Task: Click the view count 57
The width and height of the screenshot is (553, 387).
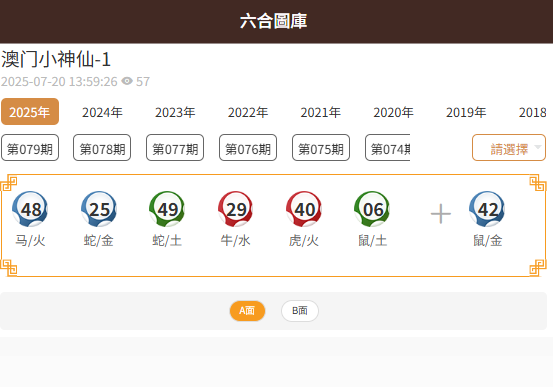Action: pos(143,81)
